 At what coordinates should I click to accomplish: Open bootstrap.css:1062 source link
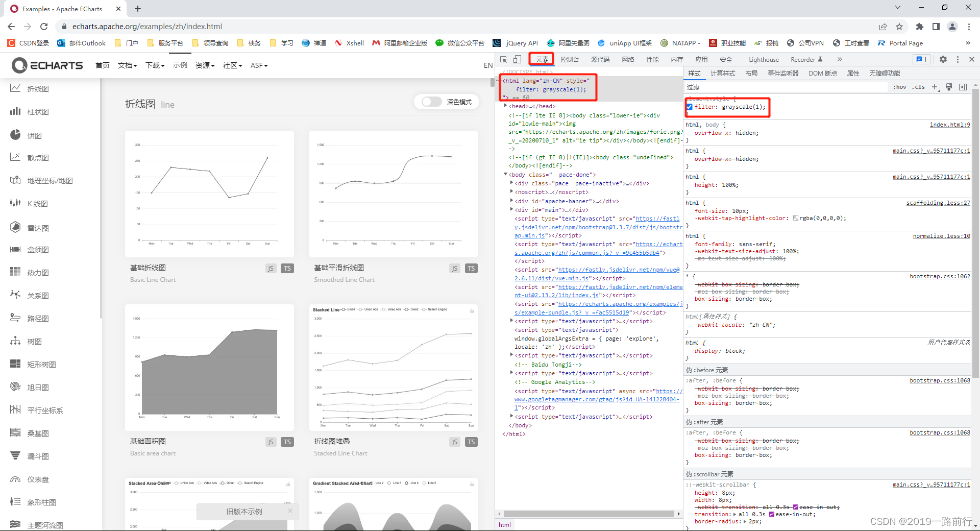click(940, 276)
